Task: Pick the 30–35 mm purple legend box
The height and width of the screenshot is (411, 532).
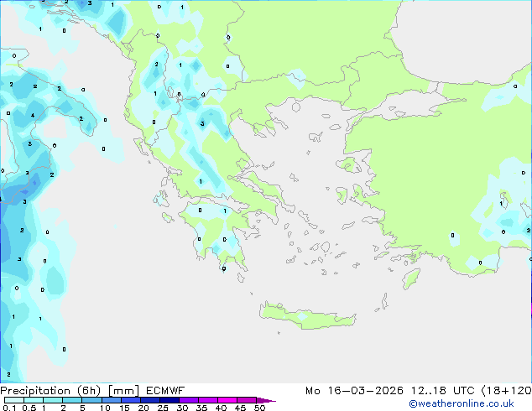Action: point(189,400)
